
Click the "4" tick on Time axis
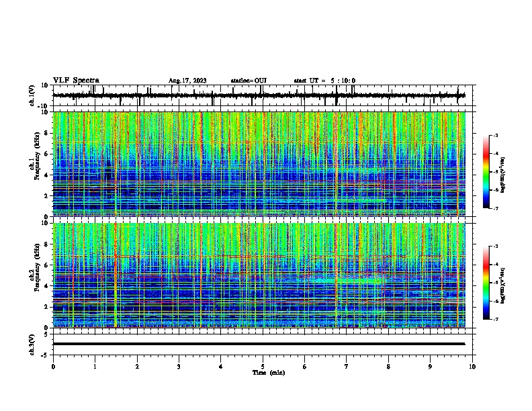pyautogui.click(x=221, y=367)
